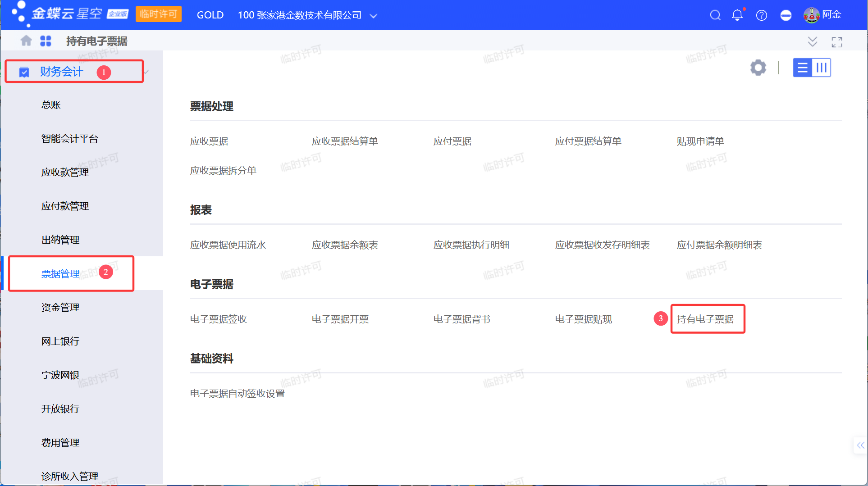Click the chat message bubble icon
This screenshot has height=486, width=868.
pos(786,15)
